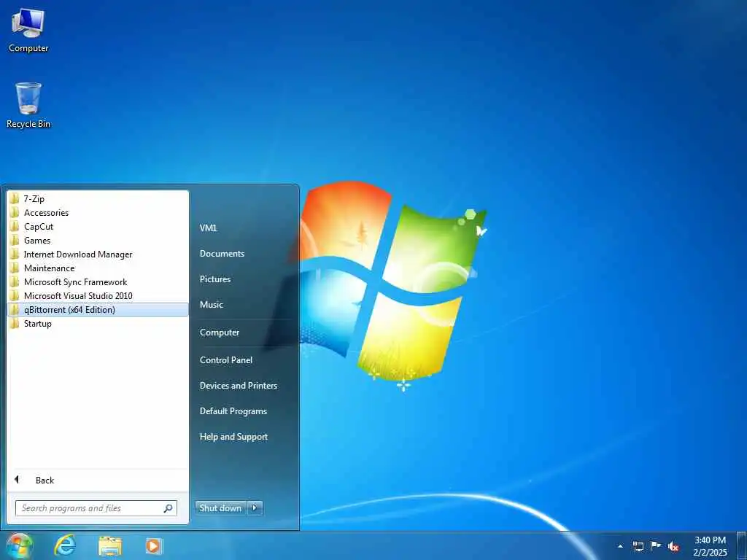Image resolution: width=747 pixels, height=560 pixels.
Task: Expand the Startup folder
Action: coord(98,323)
